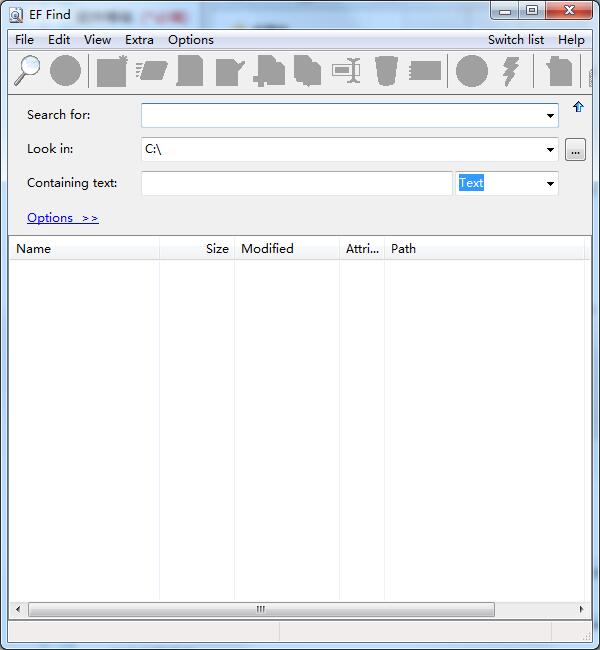Click the grayed circular stop icon beside the magnifier
This screenshot has height=650, width=600.
[65, 71]
